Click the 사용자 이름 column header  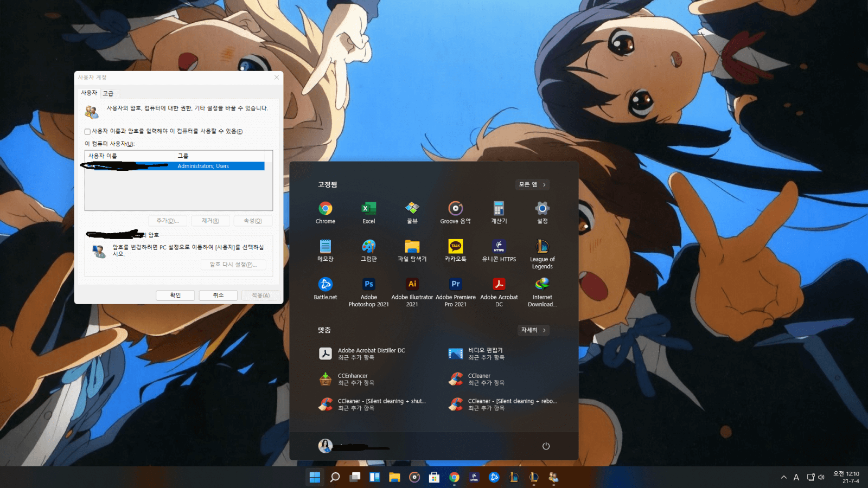[130, 156]
